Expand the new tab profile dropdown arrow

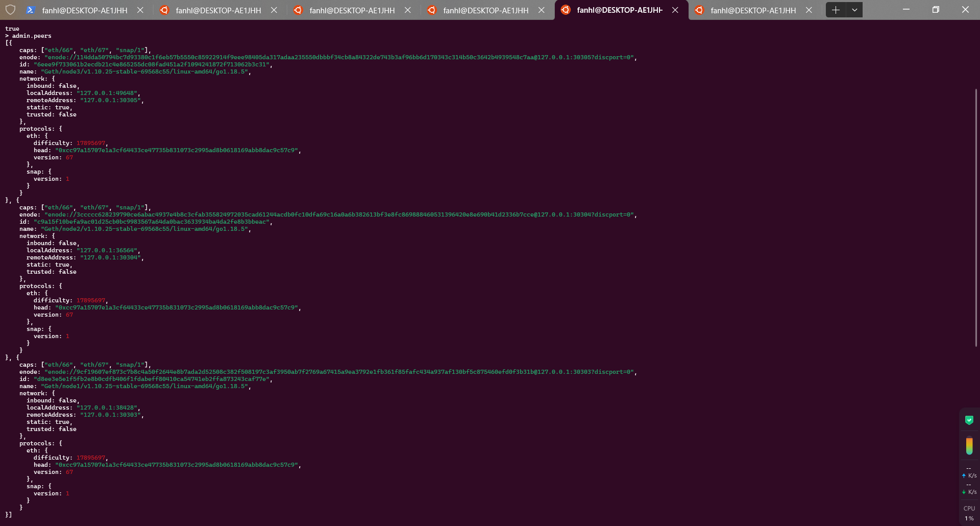coord(854,10)
